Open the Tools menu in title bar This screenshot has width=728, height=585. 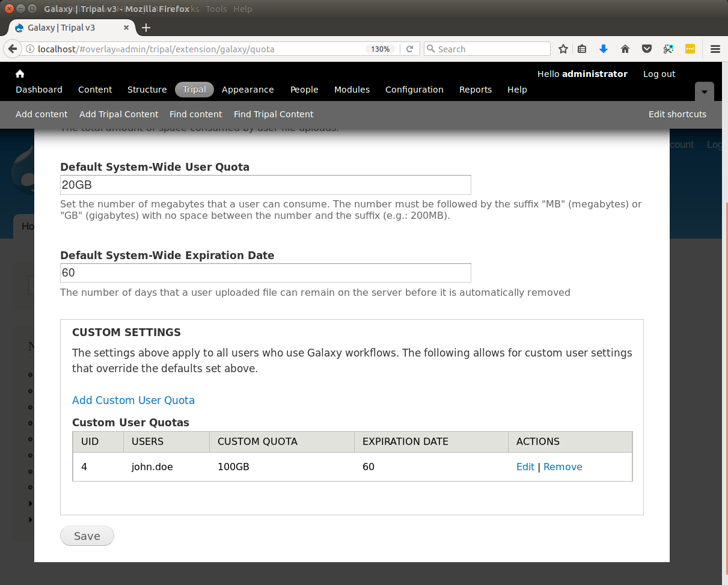pyautogui.click(x=216, y=9)
